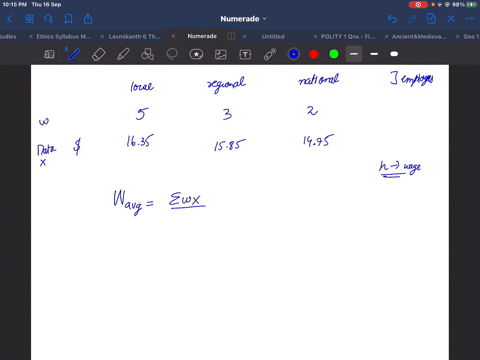
Task: Open the search tool
Action: coord(49,19)
